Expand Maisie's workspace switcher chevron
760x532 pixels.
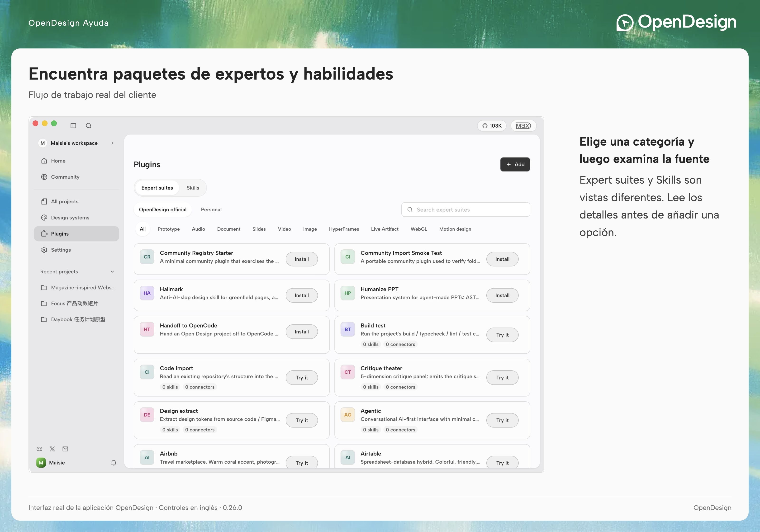click(113, 143)
